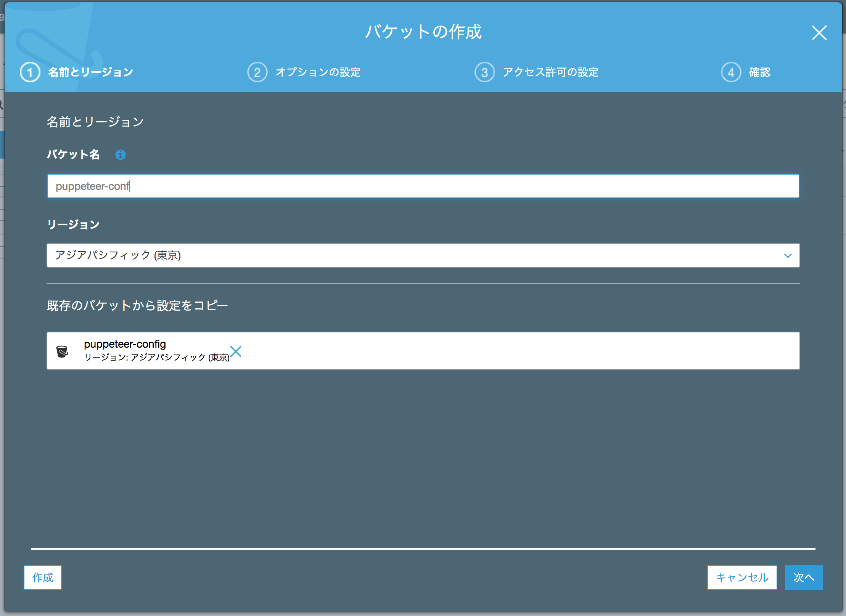Proceed with the 次へ button
Image resolution: width=846 pixels, height=616 pixels.
point(804,577)
